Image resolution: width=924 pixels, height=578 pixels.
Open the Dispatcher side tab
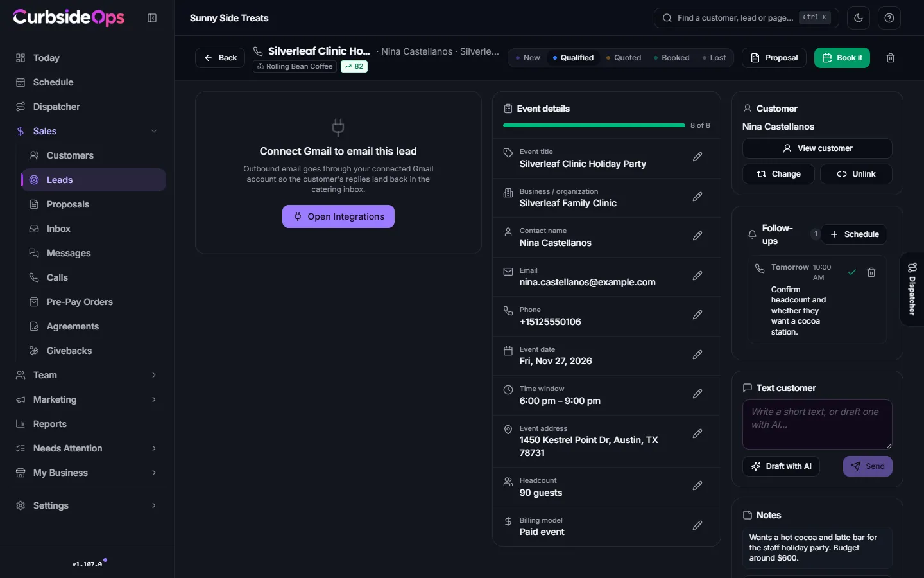click(x=912, y=289)
